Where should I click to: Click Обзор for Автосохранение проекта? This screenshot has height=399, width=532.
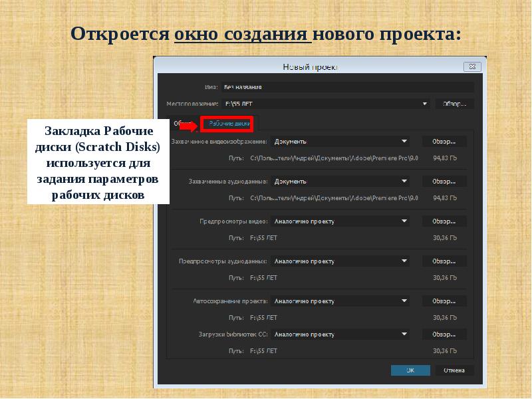point(444,301)
